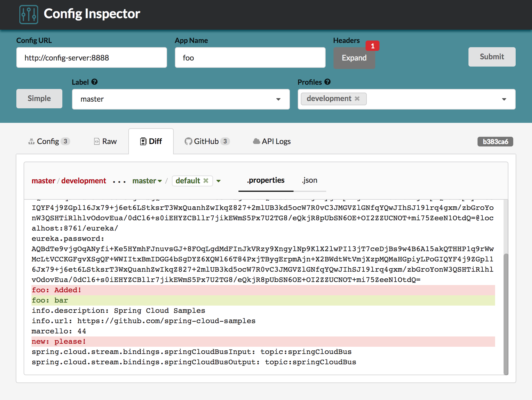532x400 pixels.
Task: Click the Label help question mark icon
Action: (94, 82)
